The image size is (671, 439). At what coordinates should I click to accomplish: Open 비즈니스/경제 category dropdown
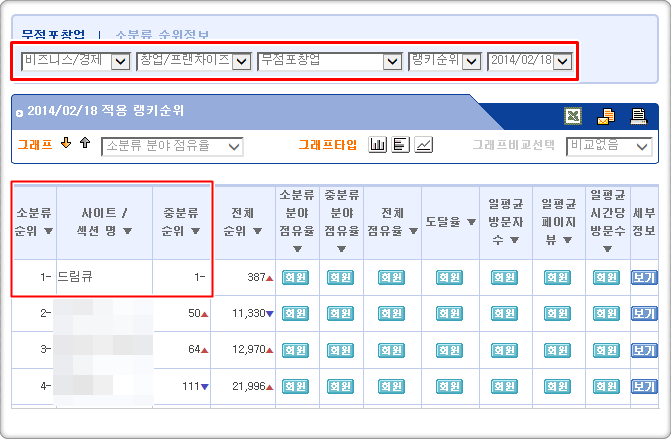coord(75,61)
